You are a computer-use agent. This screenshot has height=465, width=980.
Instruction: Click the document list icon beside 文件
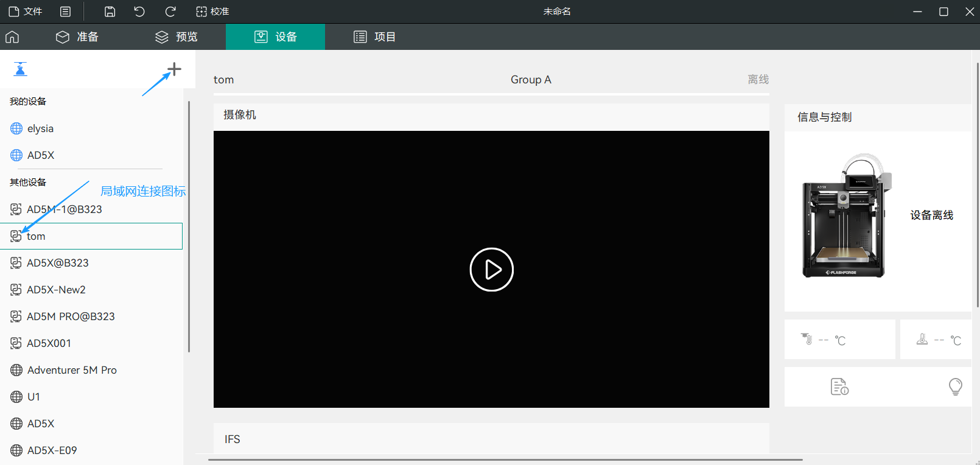[66, 12]
